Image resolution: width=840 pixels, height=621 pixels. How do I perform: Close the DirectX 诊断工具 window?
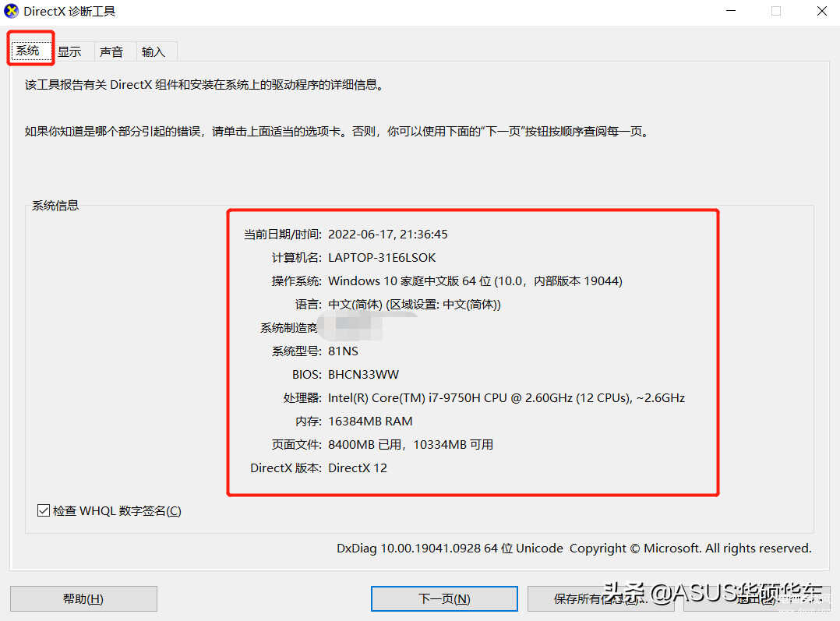pyautogui.click(x=822, y=11)
